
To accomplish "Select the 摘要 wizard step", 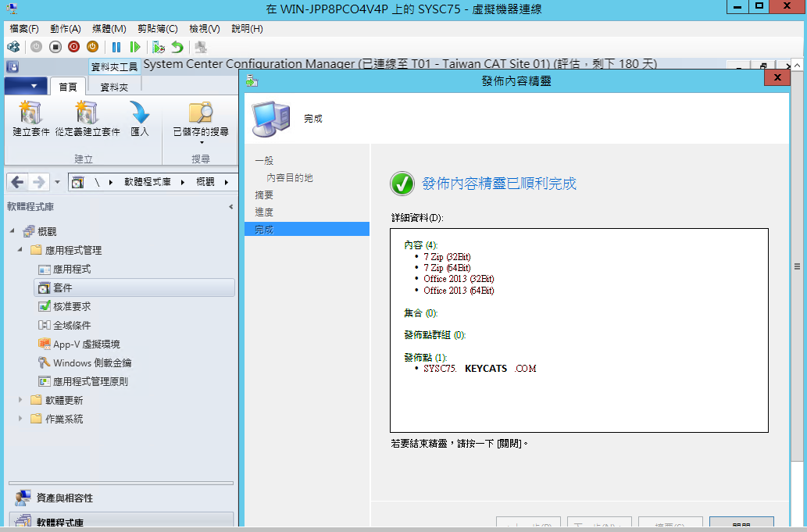I will click(264, 195).
